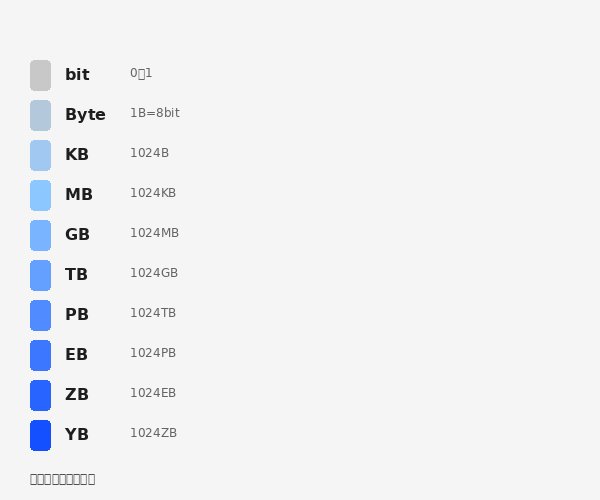The image size is (600, 500).
Task: Select the Byte color swatch
Action: [x=41, y=116]
